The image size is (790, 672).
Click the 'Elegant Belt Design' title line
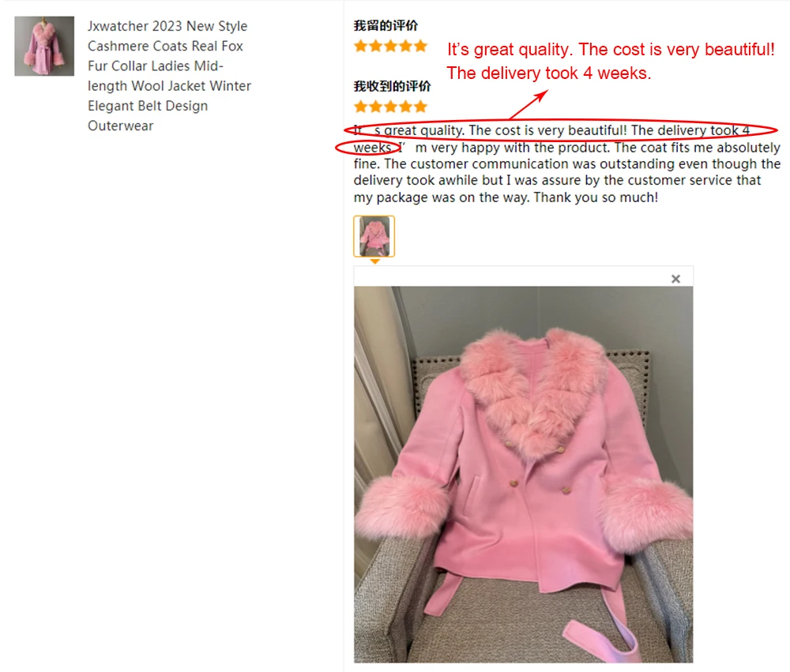(x=148, y=106)
